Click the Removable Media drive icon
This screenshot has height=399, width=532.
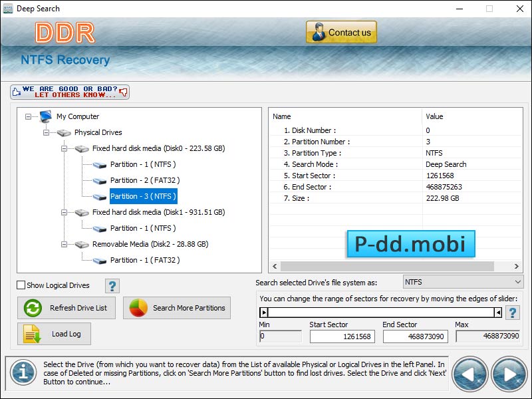coord(82,244)
